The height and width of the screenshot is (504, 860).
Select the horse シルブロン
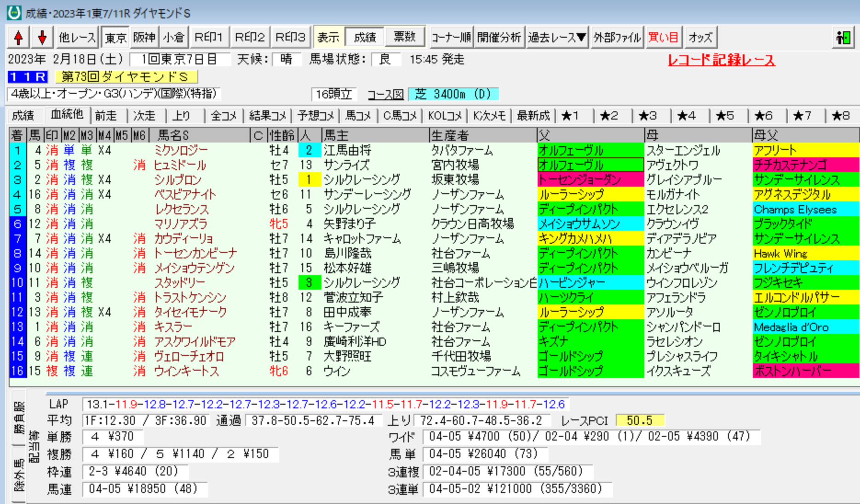point(178,180)
